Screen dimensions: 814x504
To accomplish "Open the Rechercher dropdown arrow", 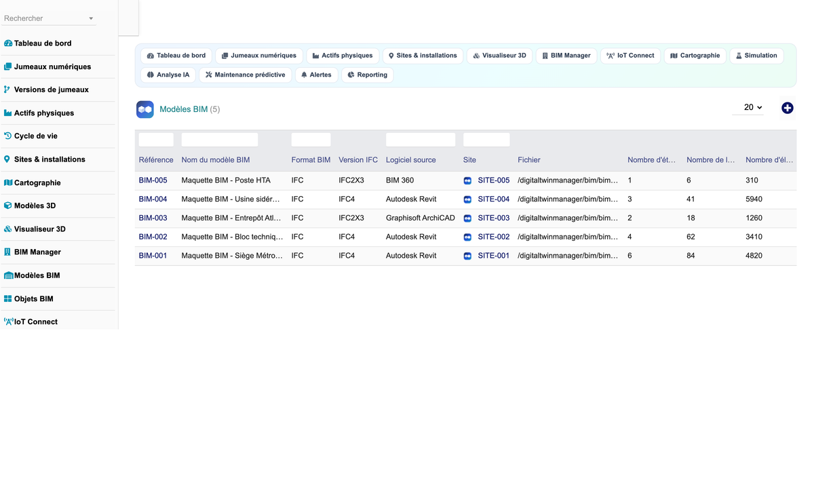I will (x=91, y=18).
